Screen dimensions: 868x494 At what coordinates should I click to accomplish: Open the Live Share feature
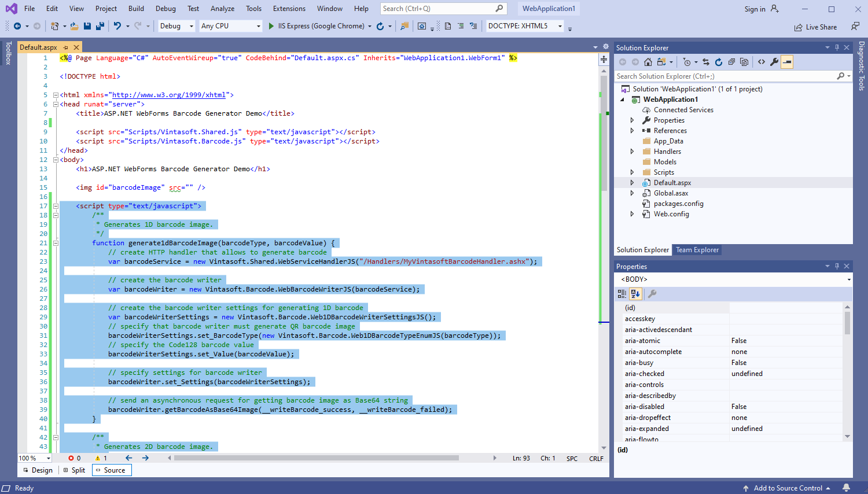(815, 27)
